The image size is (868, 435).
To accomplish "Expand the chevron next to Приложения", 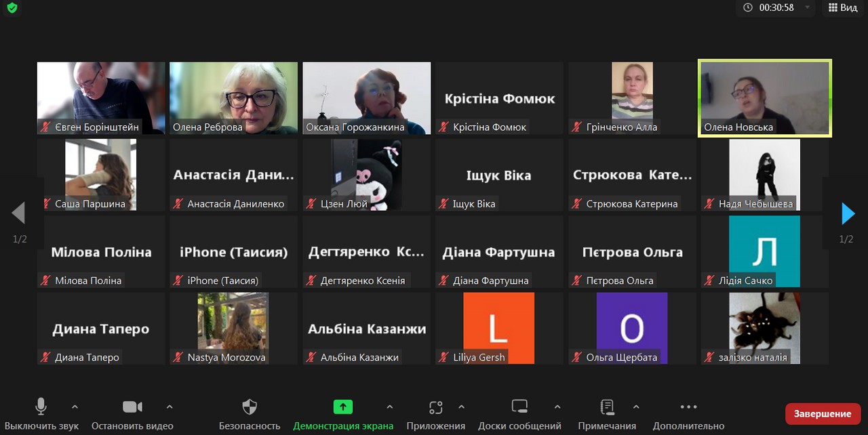I will 461,407.
